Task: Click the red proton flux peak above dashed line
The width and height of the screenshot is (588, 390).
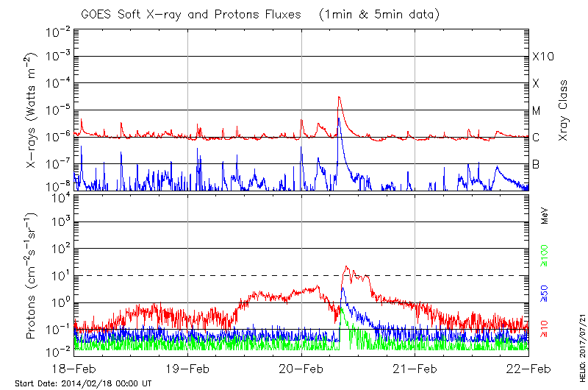Action: pyautogui.click(x=346, y=268)
